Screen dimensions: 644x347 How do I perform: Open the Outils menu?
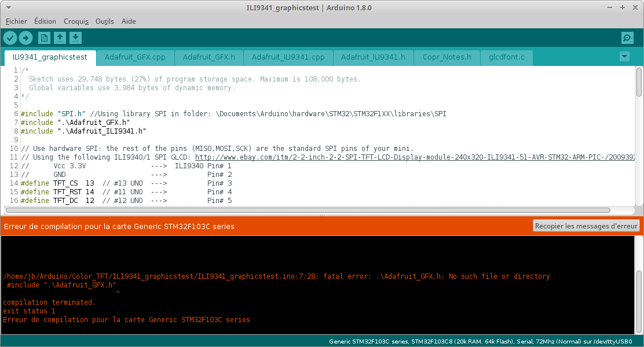105,21
